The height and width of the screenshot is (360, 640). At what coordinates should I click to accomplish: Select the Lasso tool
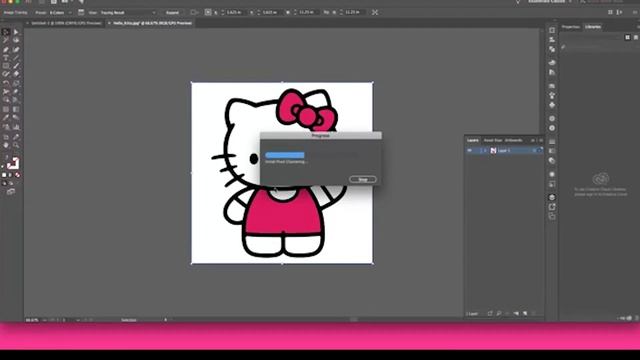pos(16,40)
